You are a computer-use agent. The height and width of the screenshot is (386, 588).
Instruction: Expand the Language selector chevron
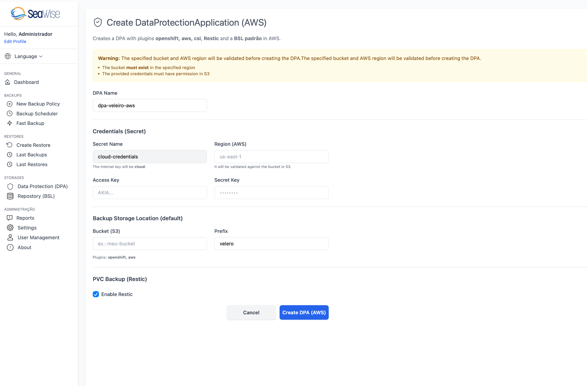point(41,56)
